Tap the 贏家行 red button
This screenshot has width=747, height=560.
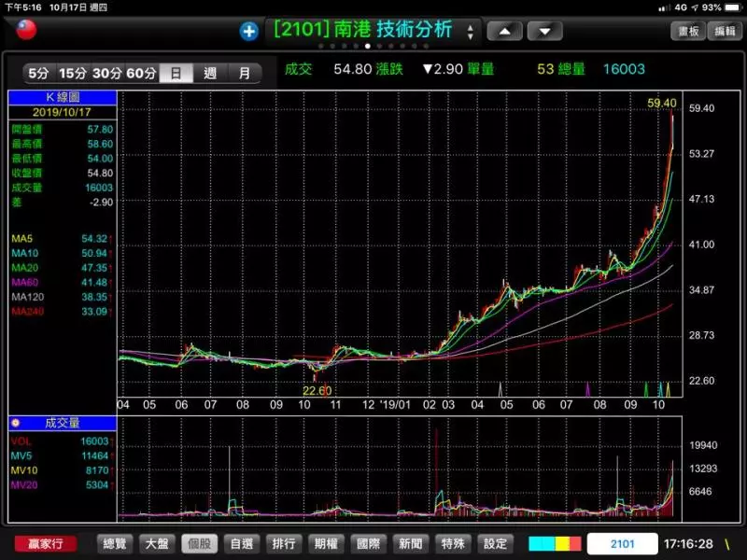point(46,543)
